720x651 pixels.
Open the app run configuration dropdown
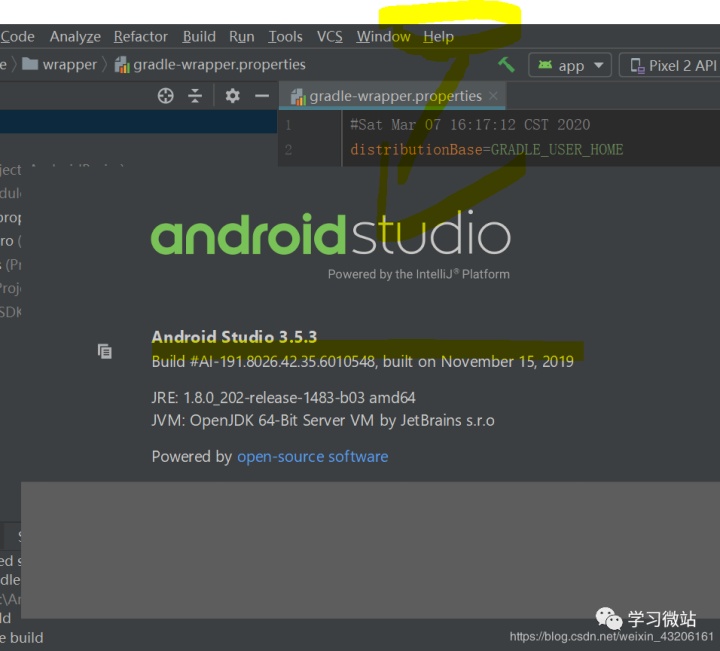click(570, 66)
